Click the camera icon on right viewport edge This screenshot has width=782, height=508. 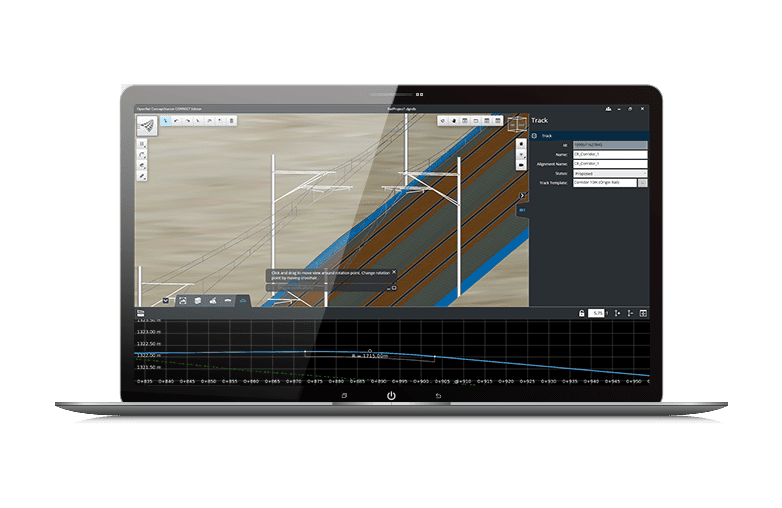521,165
